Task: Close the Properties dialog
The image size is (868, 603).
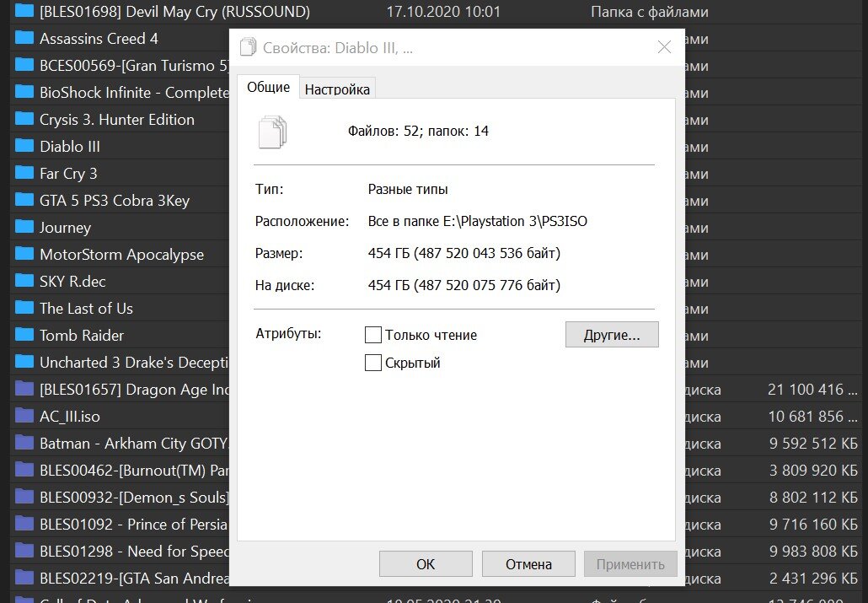Action: (x=664, y=47)
